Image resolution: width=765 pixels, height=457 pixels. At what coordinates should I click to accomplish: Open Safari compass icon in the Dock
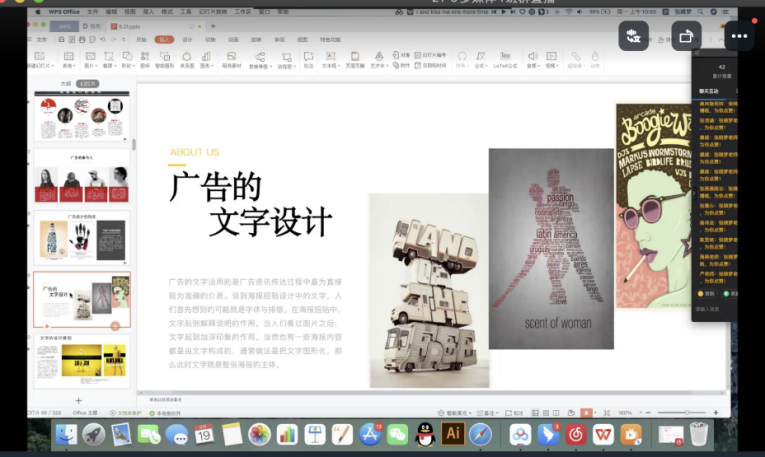point(481,434)
